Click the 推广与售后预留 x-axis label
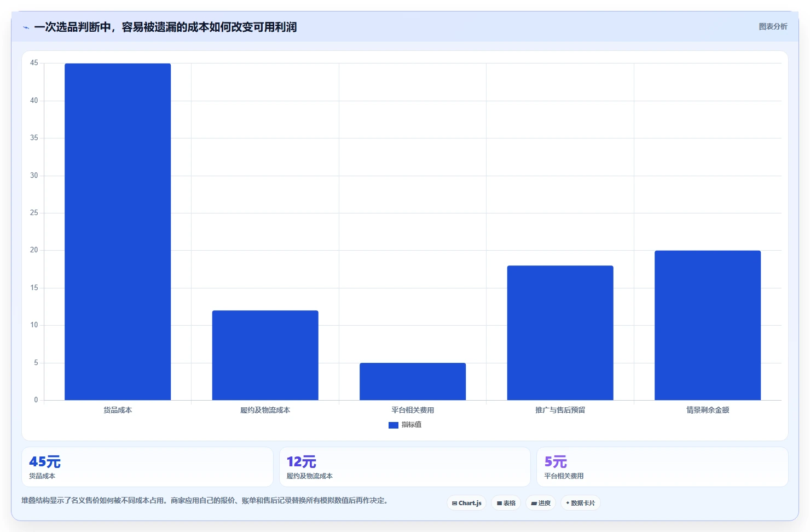 (560, 410)
